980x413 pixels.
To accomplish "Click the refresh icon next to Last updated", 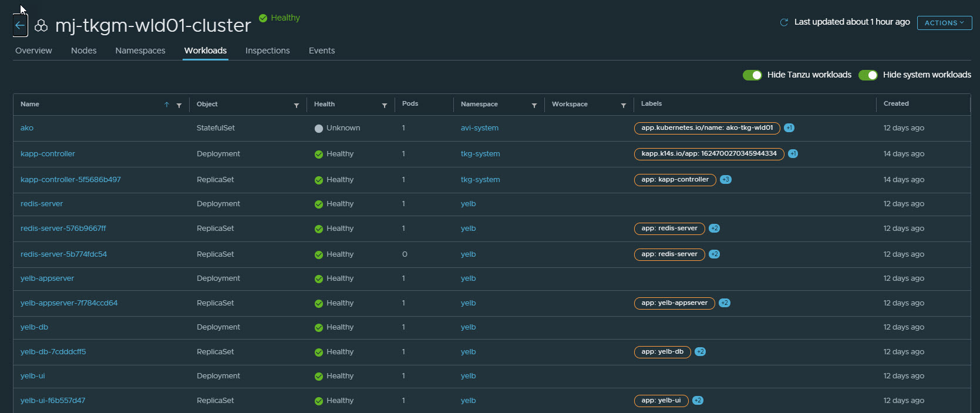I will (x=783, y=22).
